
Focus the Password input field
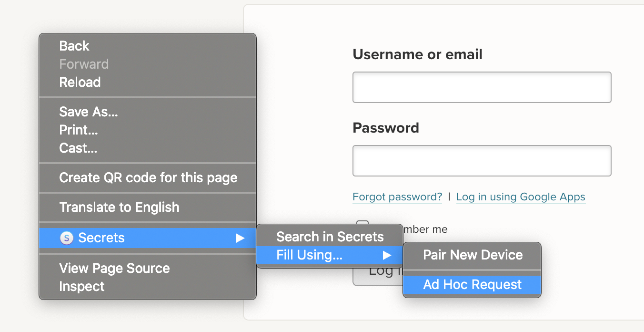pos(482,161)
